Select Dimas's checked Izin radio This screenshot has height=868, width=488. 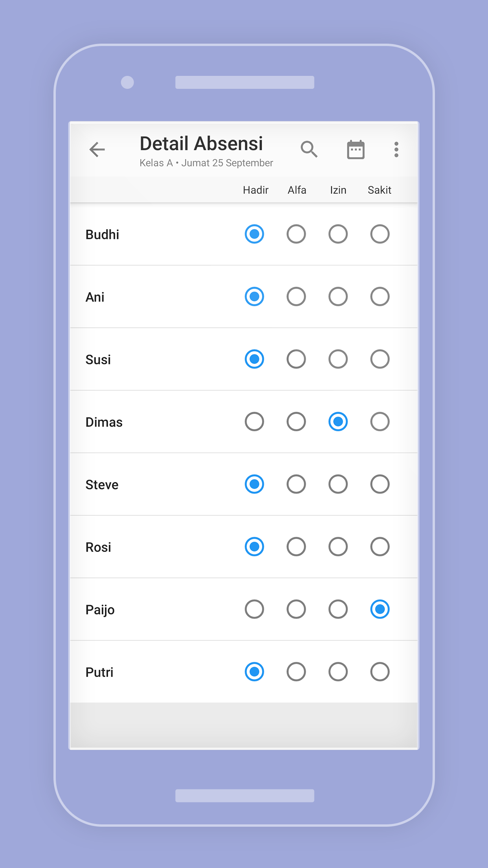tap(338, 422)
